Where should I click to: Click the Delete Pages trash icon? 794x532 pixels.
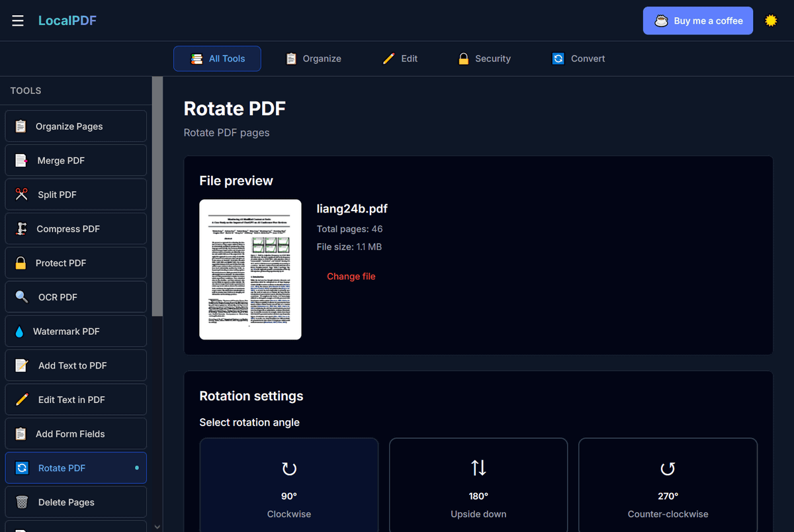coord(22,502)
